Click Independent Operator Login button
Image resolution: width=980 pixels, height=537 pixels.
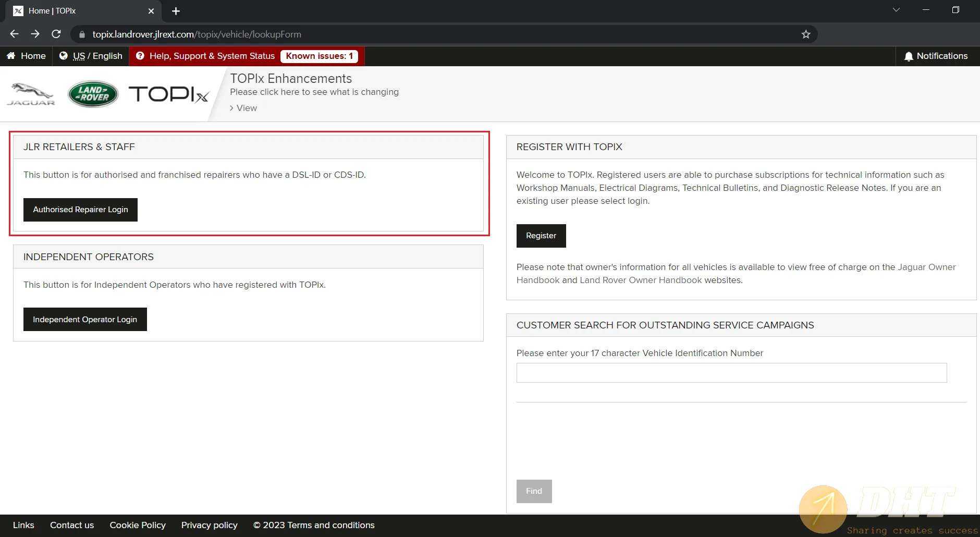pyautogui.click(x=85, y=320)
